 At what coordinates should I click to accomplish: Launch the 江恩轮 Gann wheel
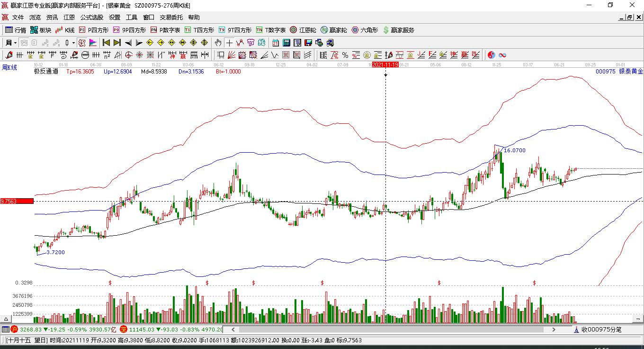coord(303,30)
